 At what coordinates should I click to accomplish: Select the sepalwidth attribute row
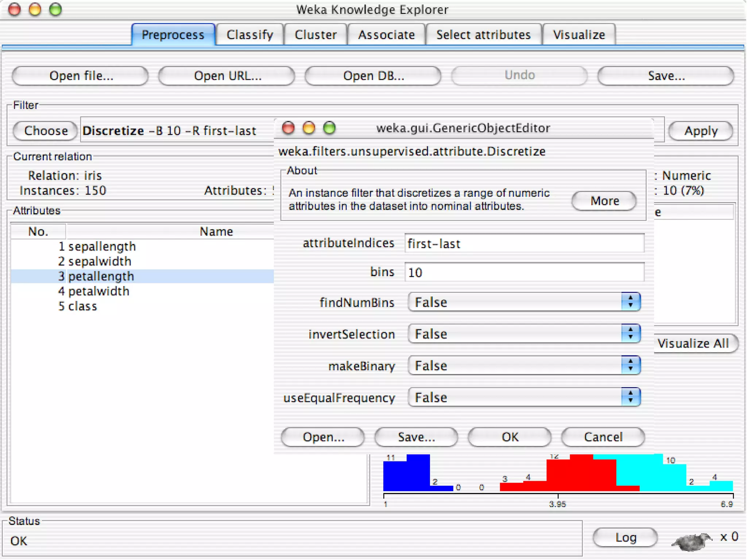(100, 261)
